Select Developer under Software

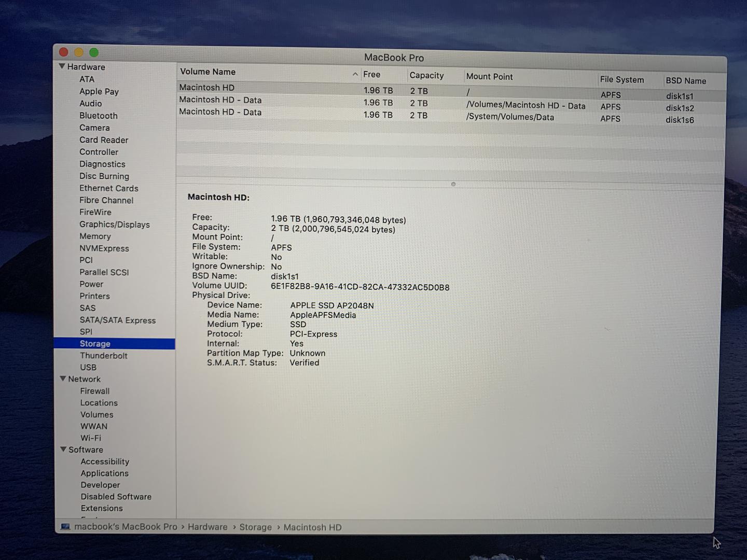[x=100, y=485]
